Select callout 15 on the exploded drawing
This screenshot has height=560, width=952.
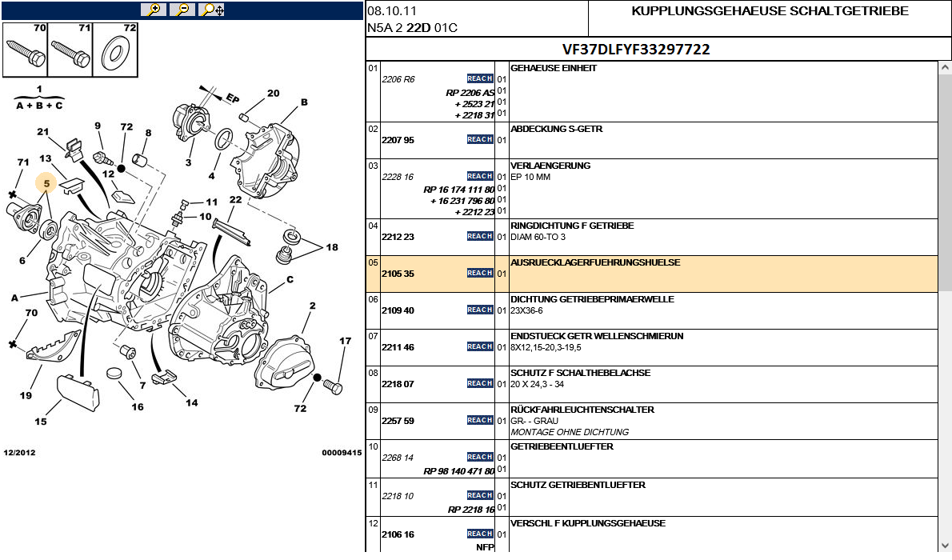[x=41, y=422]
